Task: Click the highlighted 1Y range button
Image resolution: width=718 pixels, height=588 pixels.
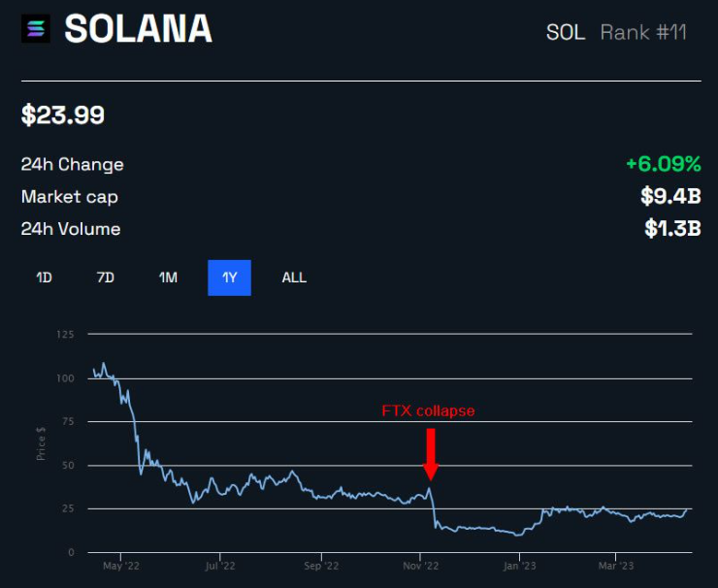Action: coord(229,278)
